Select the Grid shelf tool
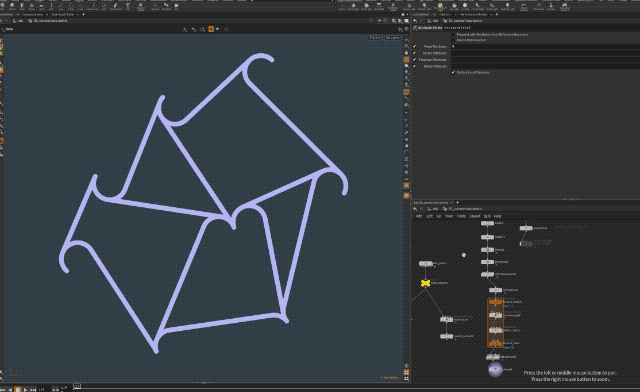The image size is (640, 392). click(x=41, y=6)
